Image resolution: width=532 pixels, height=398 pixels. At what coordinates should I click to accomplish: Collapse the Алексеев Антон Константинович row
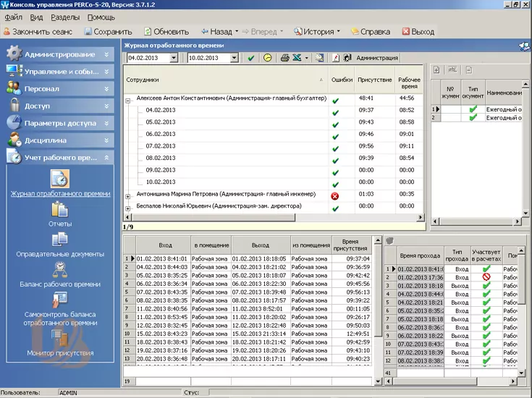click(x=128, y=99)
